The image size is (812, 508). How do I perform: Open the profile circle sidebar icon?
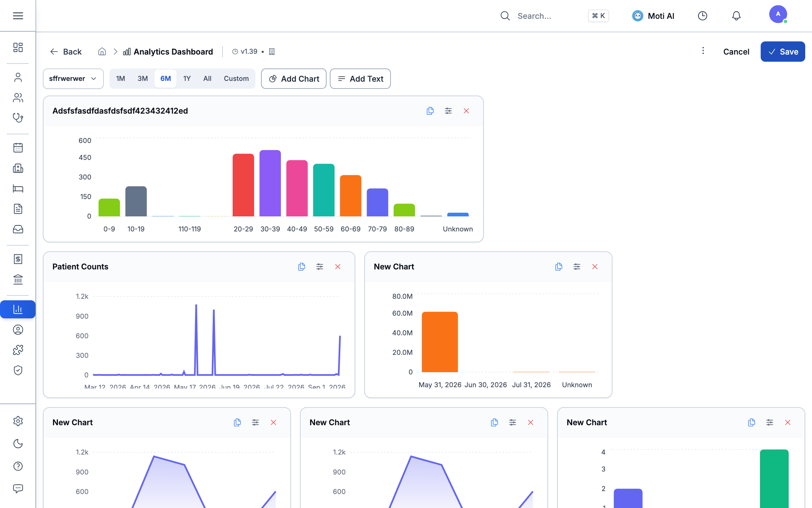coord(18,330)
